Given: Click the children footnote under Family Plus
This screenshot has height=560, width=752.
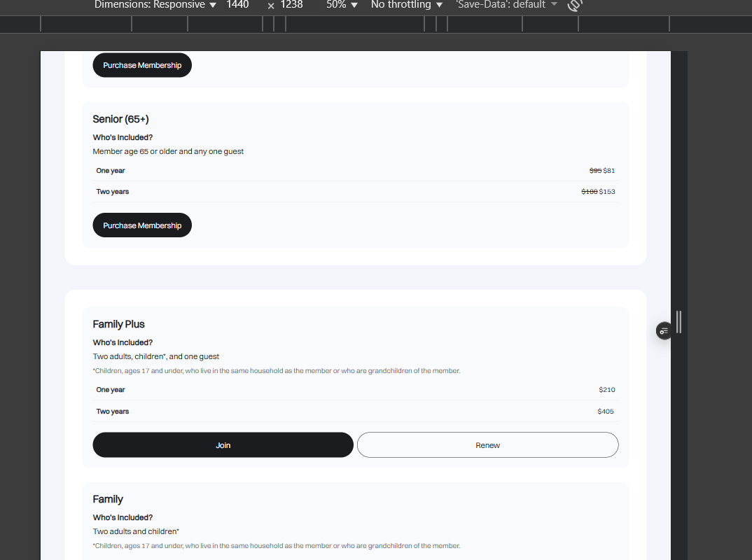Looking at the screenshot, I should [277, 370].
